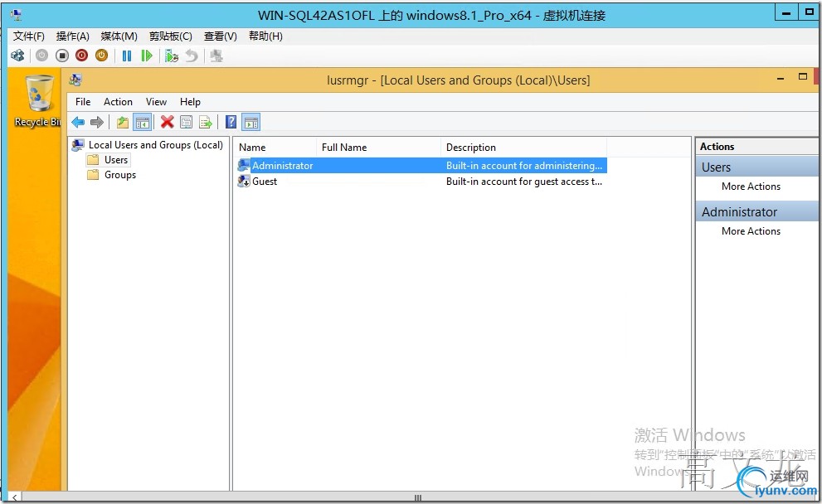Open the Help menu in lusrmgr

(190, 102)
